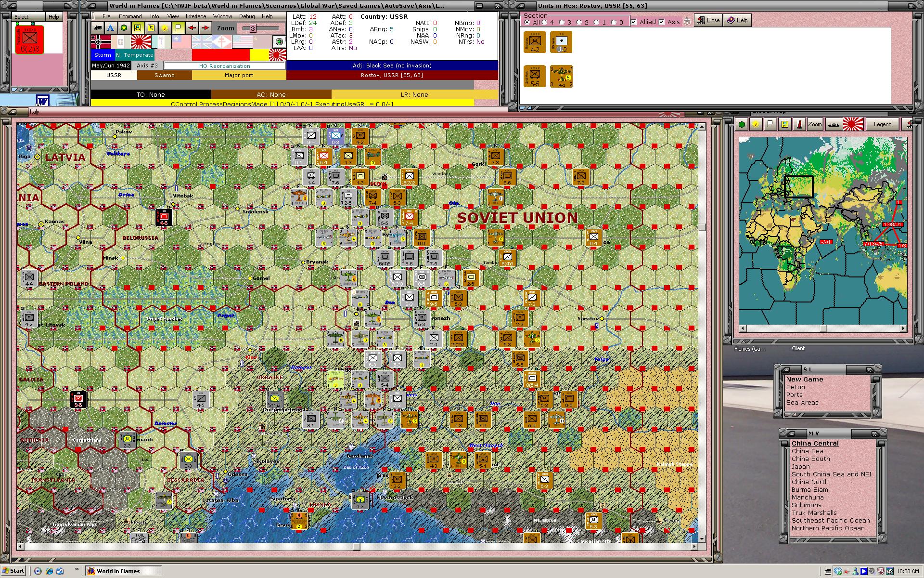
Task: Select the Japanese rising sun flag in country row
Action: [x=141, y=41]
